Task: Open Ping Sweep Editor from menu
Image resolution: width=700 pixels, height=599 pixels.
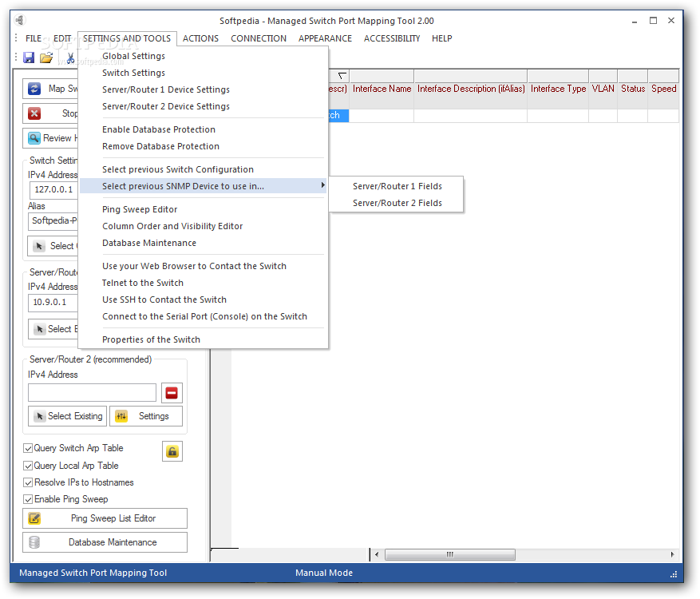Action: pos(203,209)
